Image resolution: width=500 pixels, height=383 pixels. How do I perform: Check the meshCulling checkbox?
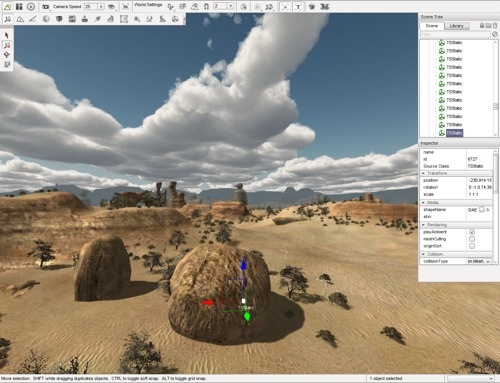[472, 239]
